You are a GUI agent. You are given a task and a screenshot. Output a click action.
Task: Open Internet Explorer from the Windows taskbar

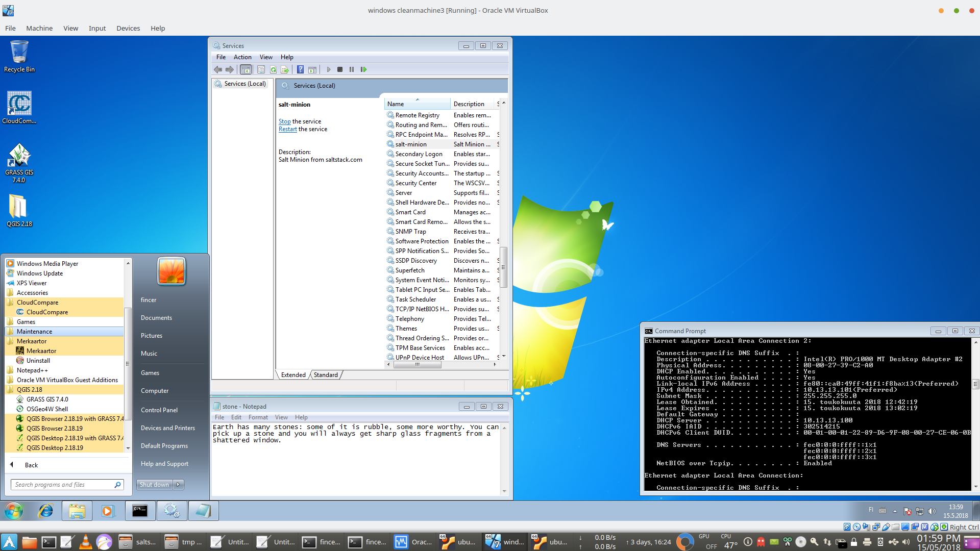46,511
